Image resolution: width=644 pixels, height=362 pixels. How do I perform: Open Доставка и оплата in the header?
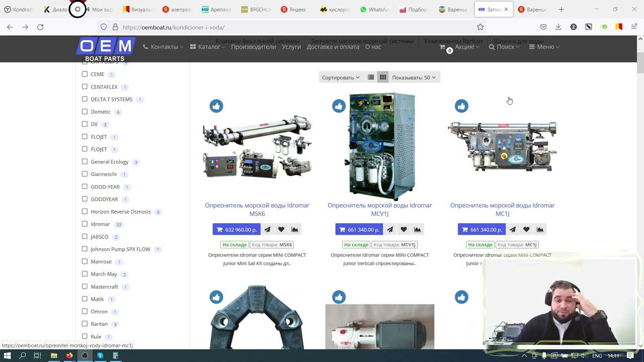(333, 47)
